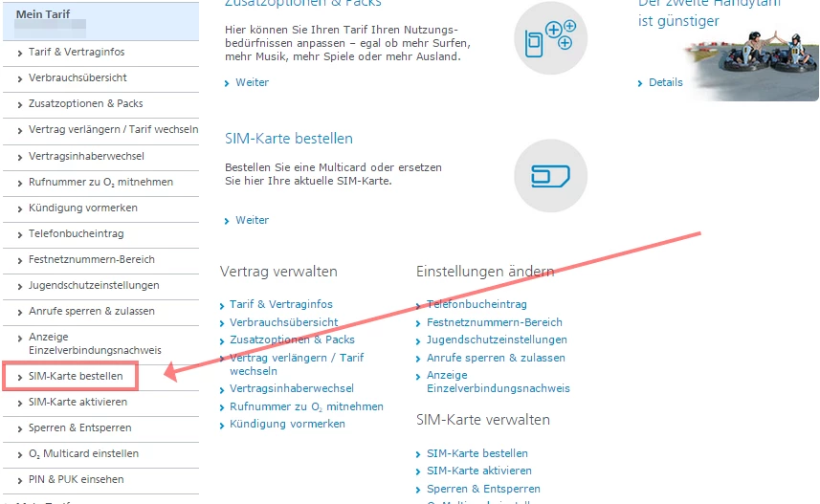Click Sperren & Entsperren under SIM-Karte verwalten

click(483, 490)
